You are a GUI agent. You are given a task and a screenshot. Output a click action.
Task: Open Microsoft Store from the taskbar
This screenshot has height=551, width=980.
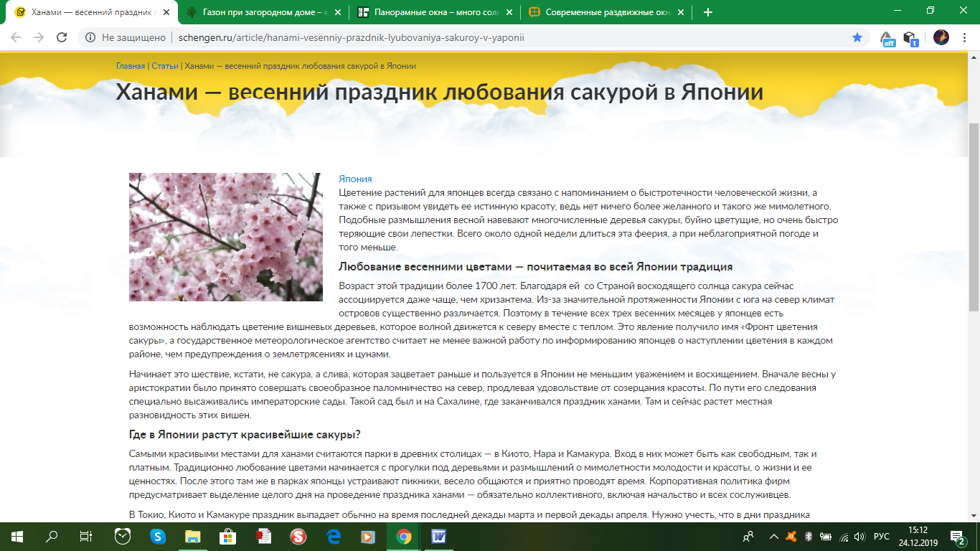tap(228, 536)
